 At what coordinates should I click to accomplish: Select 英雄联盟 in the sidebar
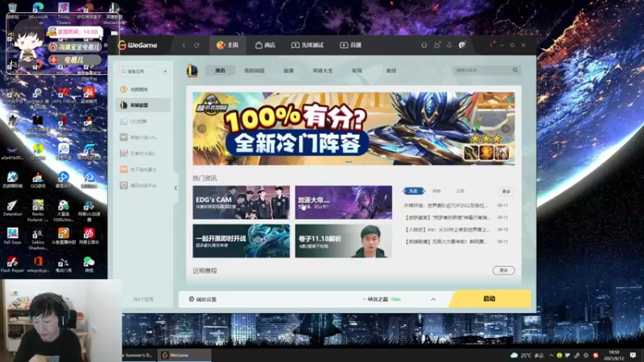tap(143, 105)
